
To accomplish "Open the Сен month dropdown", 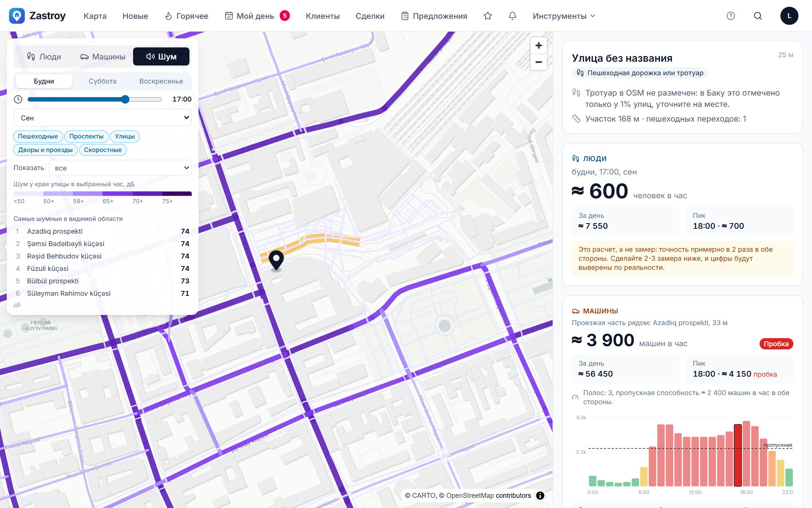I will [x=103, y=118].
